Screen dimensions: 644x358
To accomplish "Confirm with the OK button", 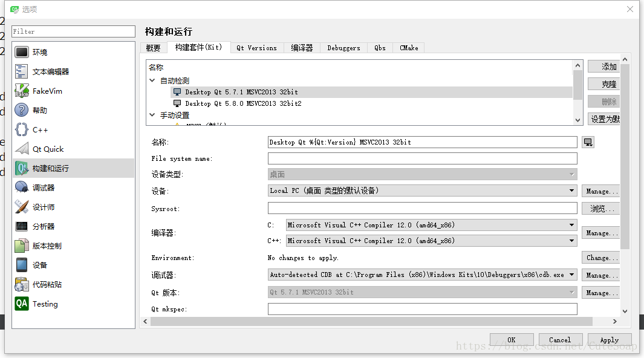I will click(x=512, y=339).
